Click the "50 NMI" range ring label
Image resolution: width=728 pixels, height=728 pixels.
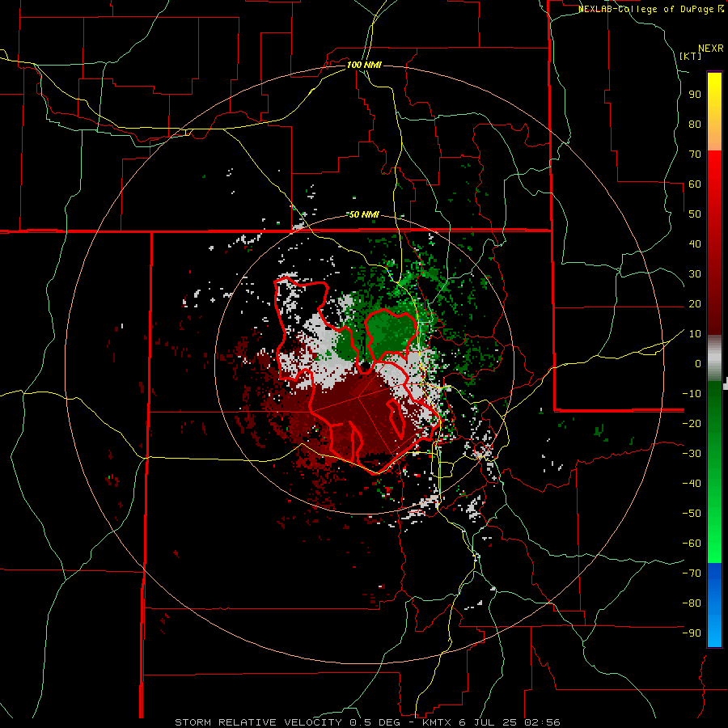tap(364, 214)
